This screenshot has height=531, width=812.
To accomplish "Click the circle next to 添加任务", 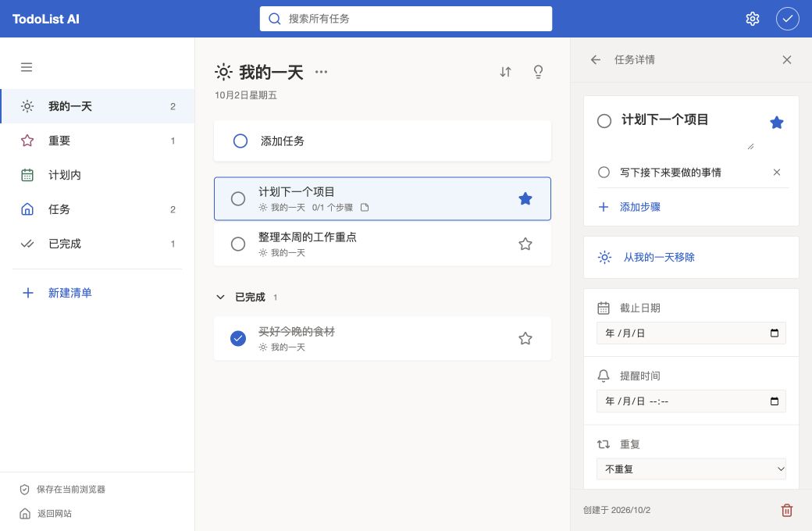I will click(240, 141).
